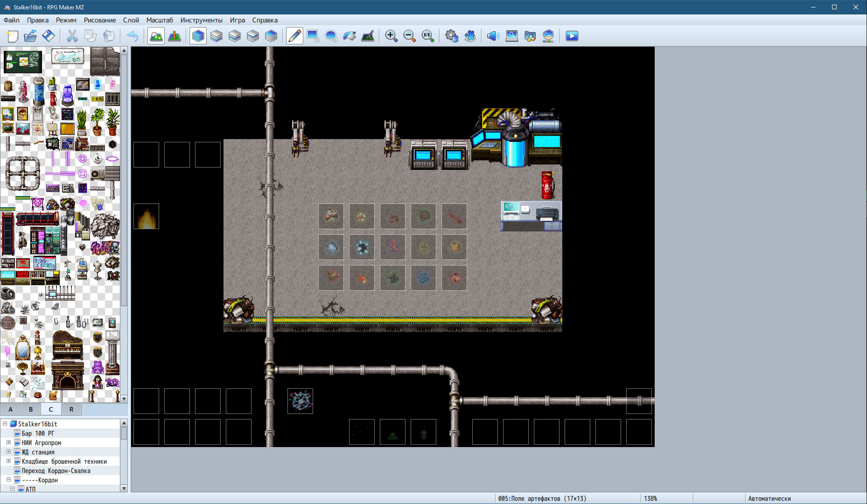This screenshot has height=504, width=867.
Task: Open the Инструменты menu
Action: (x=202, y=20)
